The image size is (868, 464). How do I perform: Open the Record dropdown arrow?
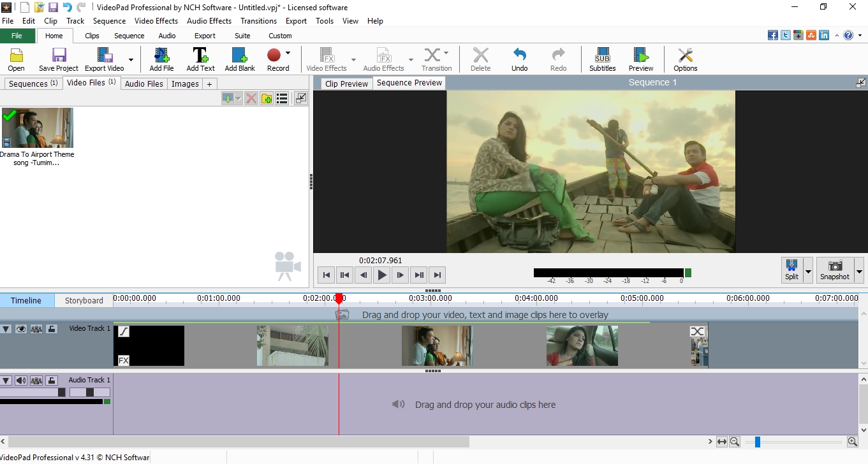click(x=288, y=53)
